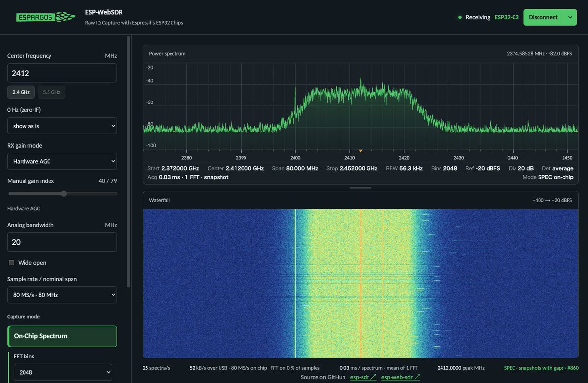The width and height of the screenshot is (588, 383).
Task: Click the 'Stop 2.452000 GHz' readout
Action: (352, 168)
